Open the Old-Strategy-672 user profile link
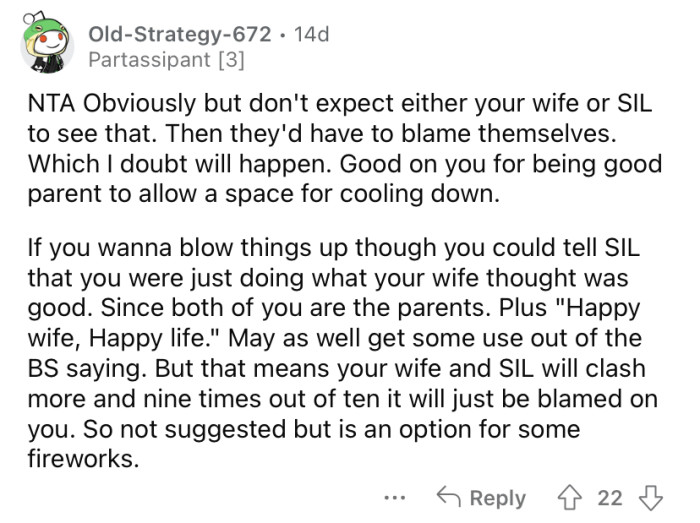The image size is (700, 523). coord(180,34)
